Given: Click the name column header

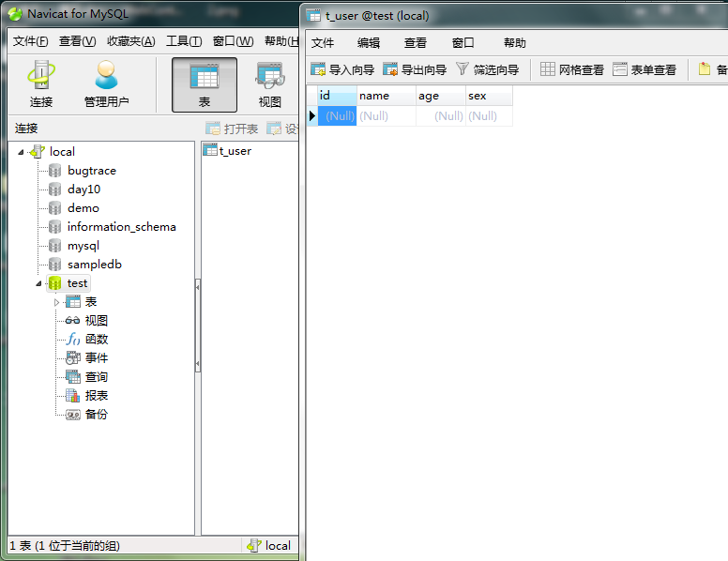Looking at the screenshot, I should point(386,96).
